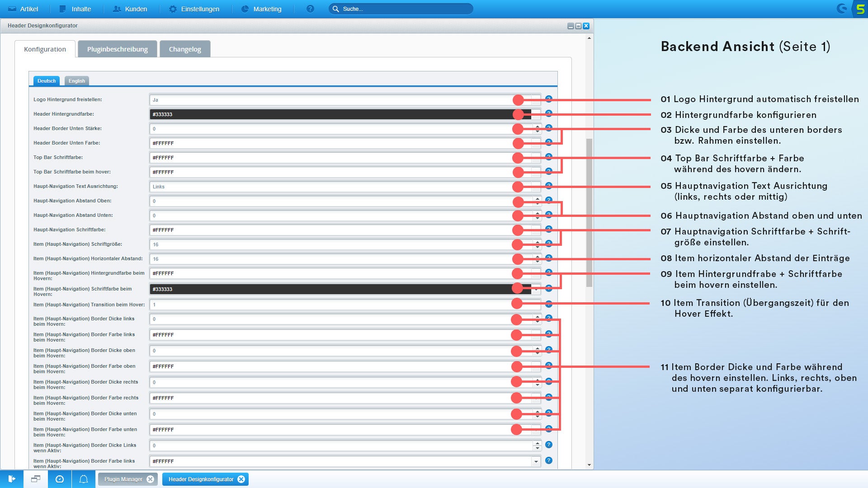
Task: Click the Item Schriftgröße spinner arrows
Action: coord(537,244)
